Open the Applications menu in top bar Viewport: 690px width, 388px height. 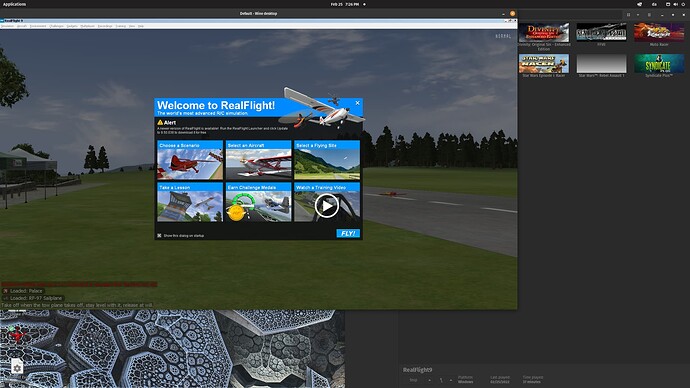click(x=14, y=4)
